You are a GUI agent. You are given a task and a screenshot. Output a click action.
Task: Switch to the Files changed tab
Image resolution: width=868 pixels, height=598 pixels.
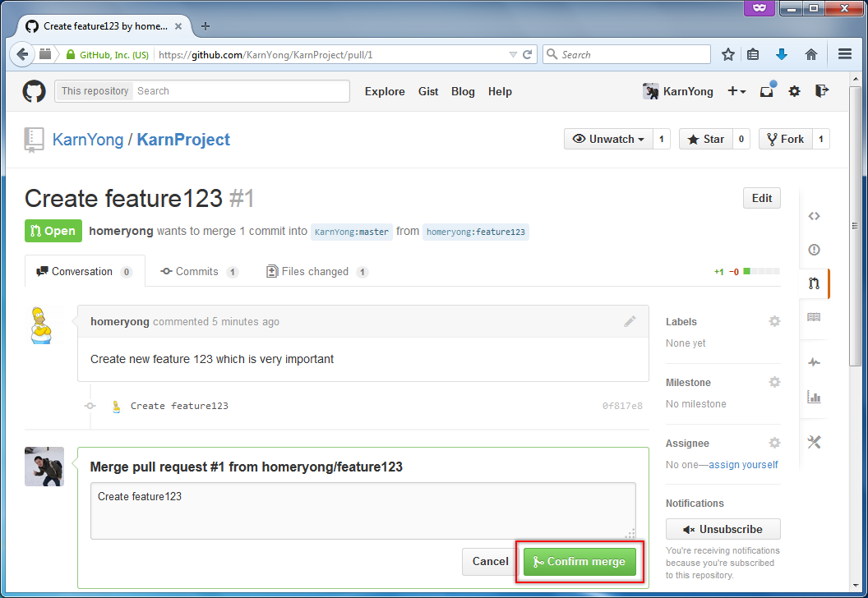315,271
